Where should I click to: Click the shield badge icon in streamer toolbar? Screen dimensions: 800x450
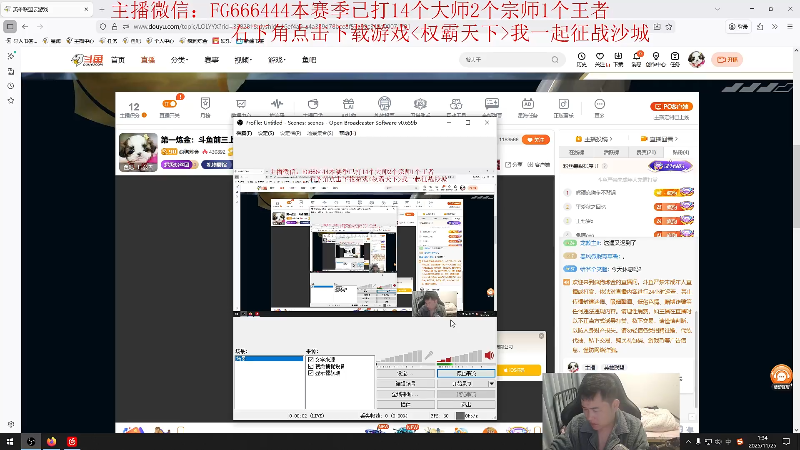point(205,104)
